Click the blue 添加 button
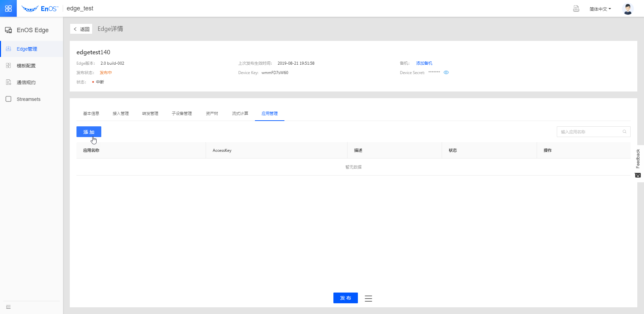The height and width of the screenshot is (314, 644). [89, 132]
